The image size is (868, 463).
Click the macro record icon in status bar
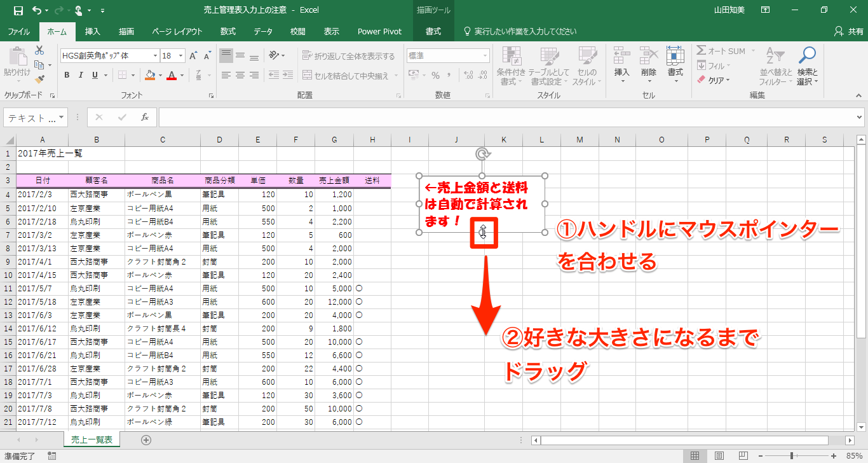click(x=52, y=456)
